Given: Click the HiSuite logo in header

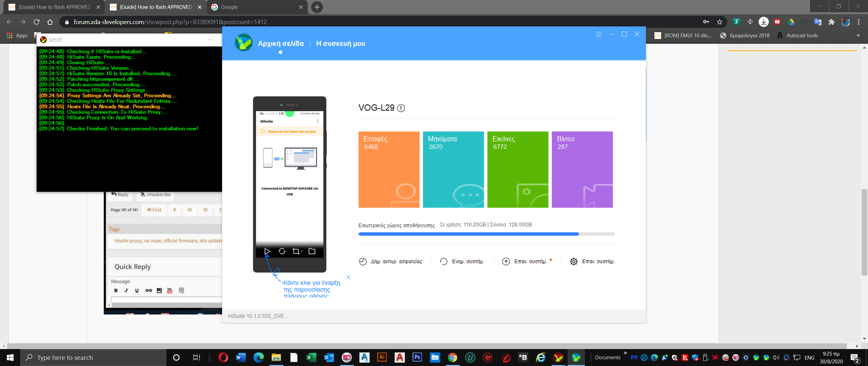Looking at the screenshot, I should [x=243, y=43].
